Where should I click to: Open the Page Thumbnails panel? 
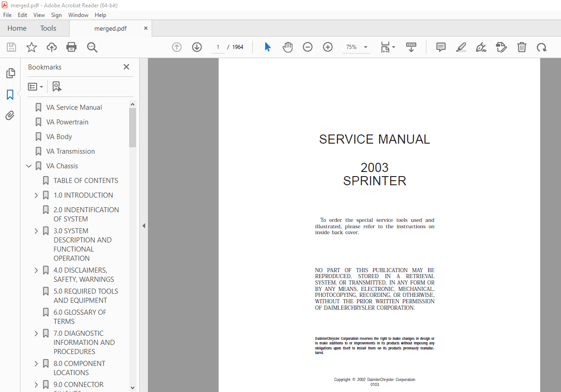(10, 73)
